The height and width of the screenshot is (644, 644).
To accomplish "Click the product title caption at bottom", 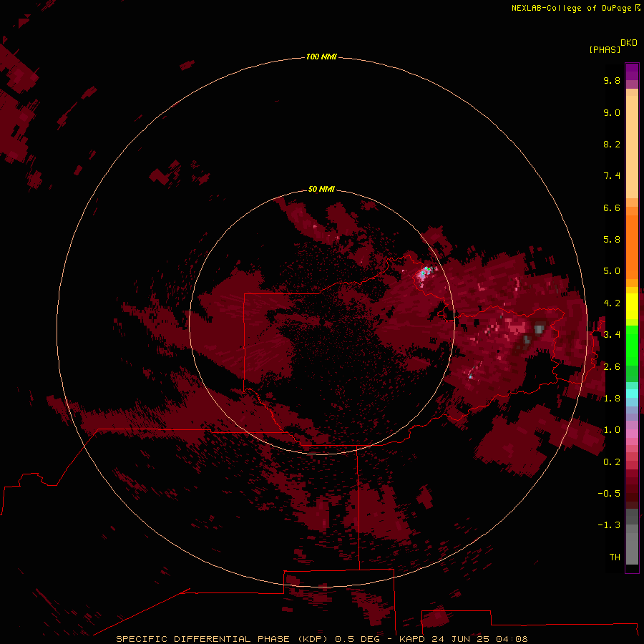I will pos(321,639).
